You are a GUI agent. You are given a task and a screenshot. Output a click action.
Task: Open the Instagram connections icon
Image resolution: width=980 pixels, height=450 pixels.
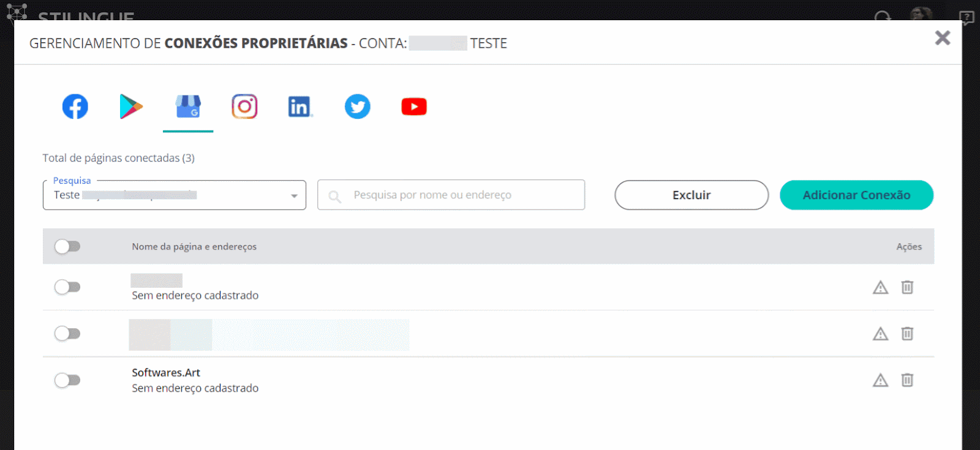point(244,107)
